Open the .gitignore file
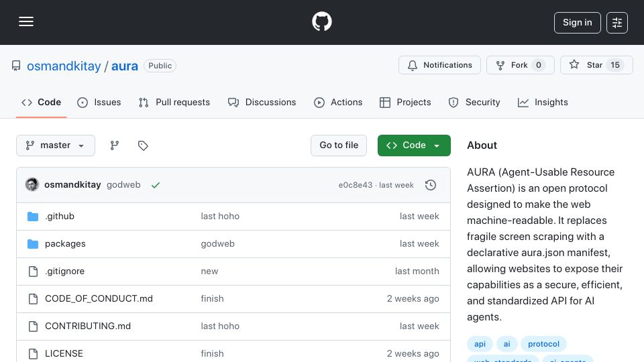The width and height of the screenshot is (644, 362). click(x=64, y=271)
